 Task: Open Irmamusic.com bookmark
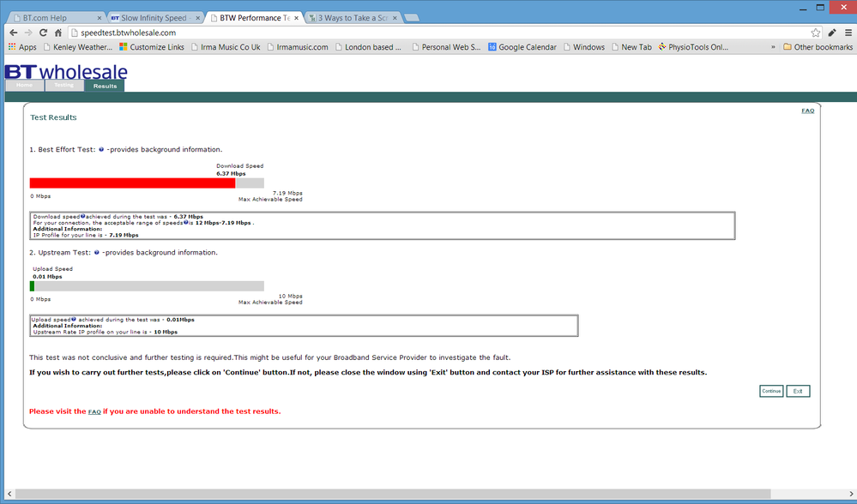(x=298, y=47)
